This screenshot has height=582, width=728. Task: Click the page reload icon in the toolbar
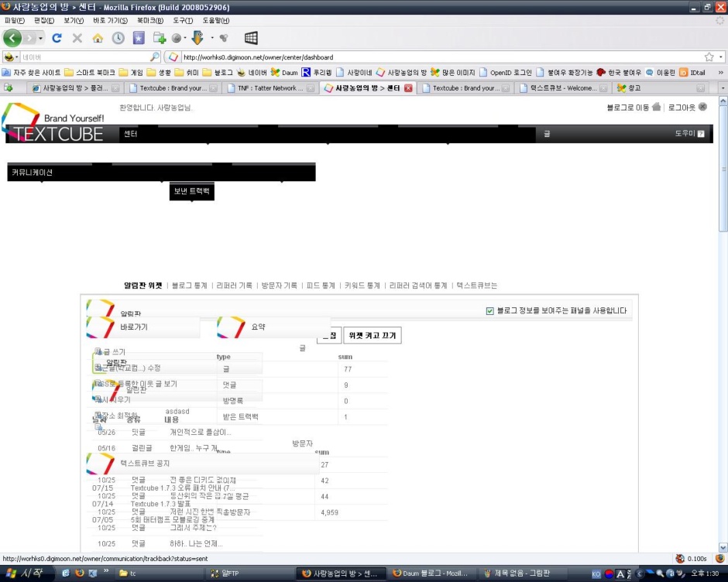click(57, 39)
